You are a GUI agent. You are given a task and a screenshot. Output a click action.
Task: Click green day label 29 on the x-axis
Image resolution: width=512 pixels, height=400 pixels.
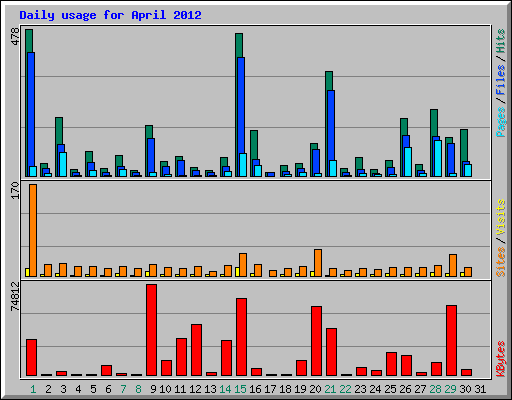tap(450, 389)
